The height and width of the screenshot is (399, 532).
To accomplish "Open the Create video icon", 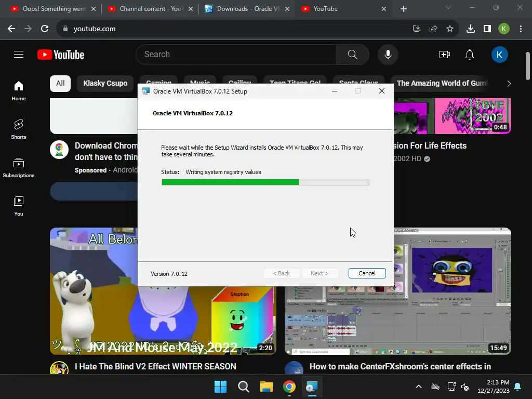I will (x=445, y=54).
